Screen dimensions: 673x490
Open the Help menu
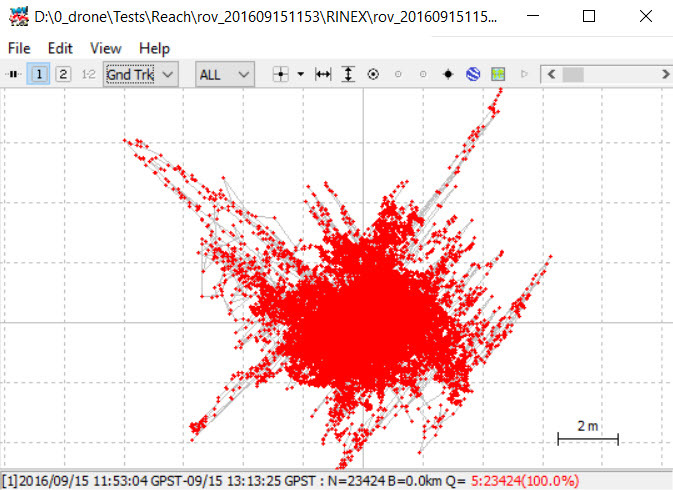click(155, 48)
